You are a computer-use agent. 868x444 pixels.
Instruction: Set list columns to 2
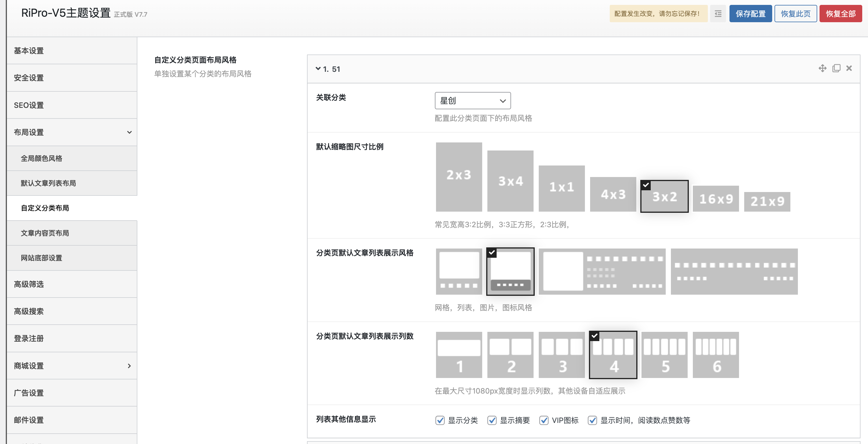pyautogui.click(x=510, y=355)
